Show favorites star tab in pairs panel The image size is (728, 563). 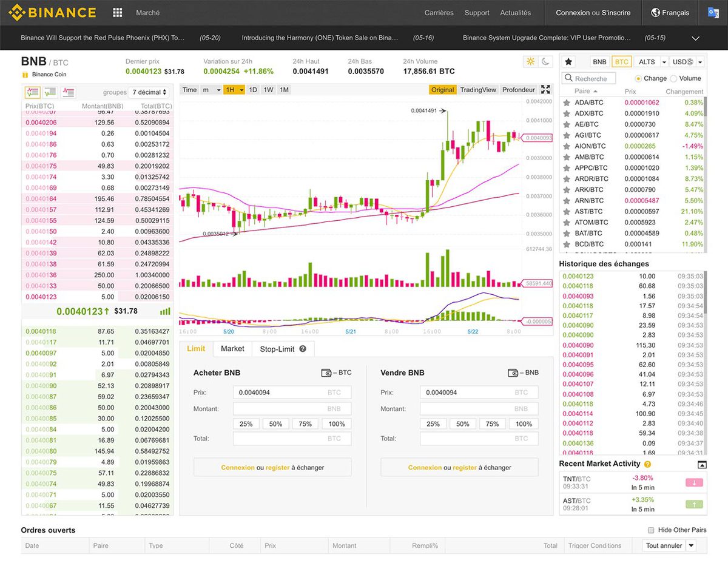(568, 62)
